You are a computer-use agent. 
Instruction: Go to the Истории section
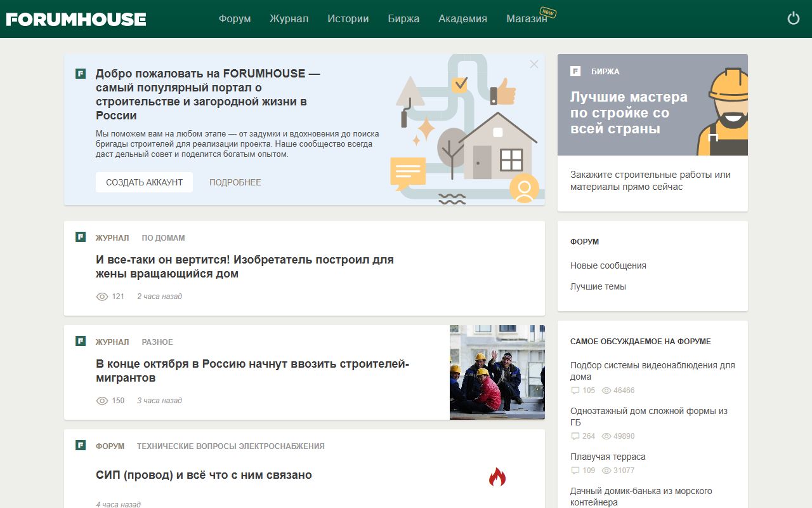[x=348, y=19]
